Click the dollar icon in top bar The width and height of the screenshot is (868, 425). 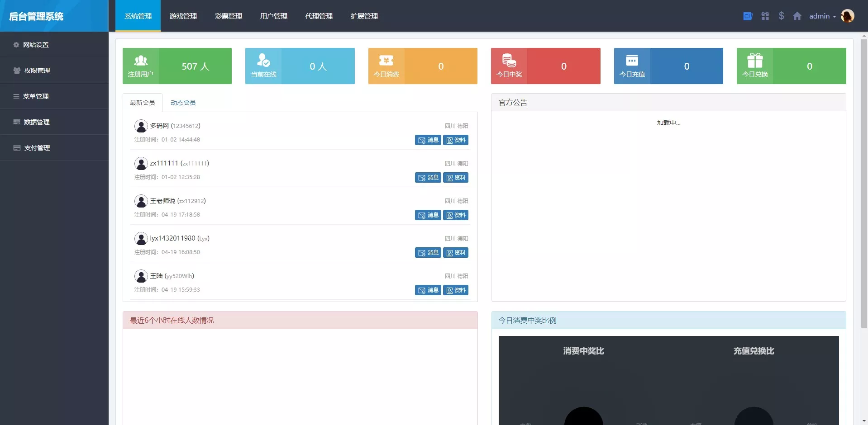[781, 16]
